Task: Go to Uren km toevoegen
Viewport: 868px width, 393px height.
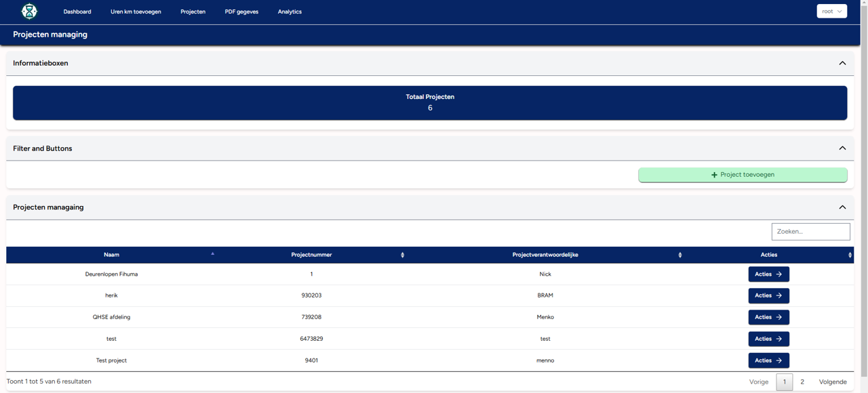Action: click(x=136, y=12)
